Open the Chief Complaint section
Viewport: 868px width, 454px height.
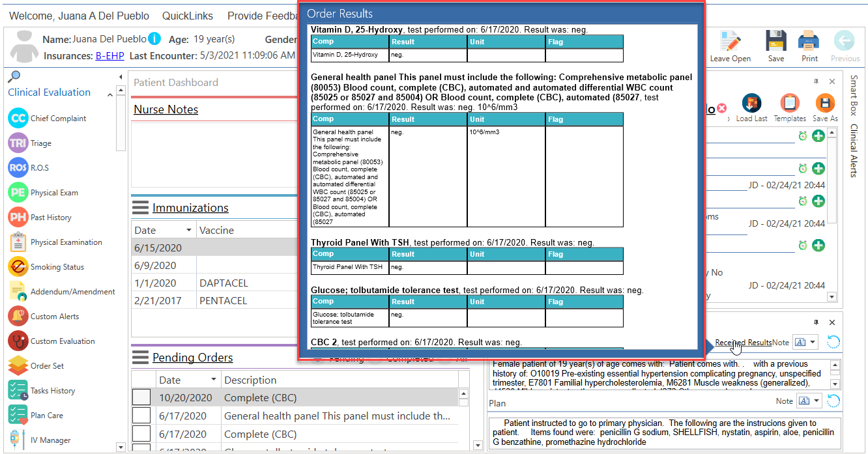[x=47, y=119]
